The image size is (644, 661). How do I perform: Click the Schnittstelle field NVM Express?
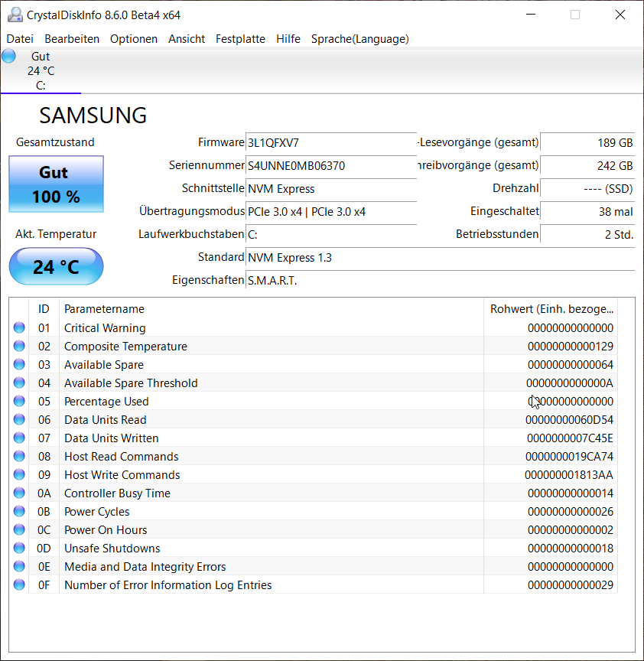331,188
